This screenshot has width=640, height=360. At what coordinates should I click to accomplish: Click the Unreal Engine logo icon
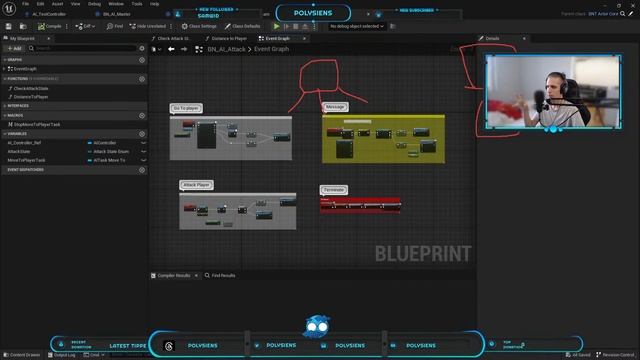tap(9, 9)
